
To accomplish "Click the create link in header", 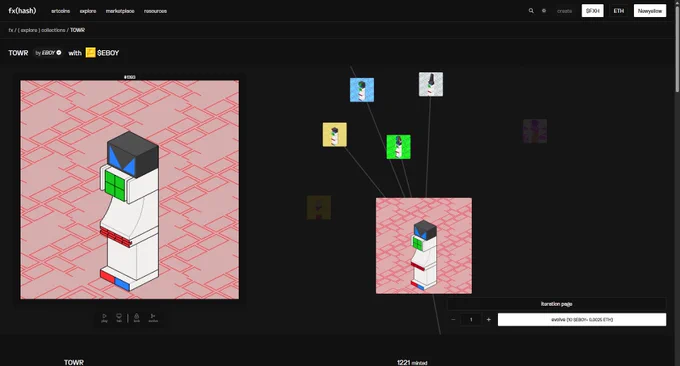I will point(564,11).
